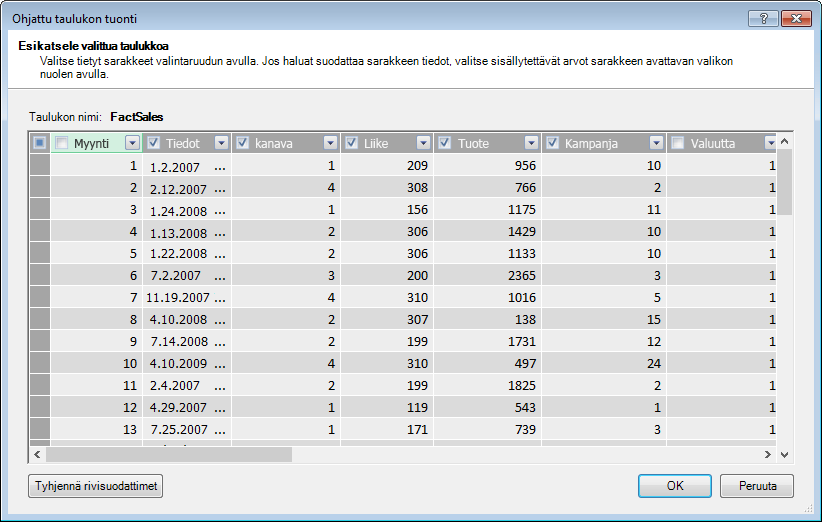Click the vertical scrollbar thumb
This screenshot has height=522, width=822.
[x=785, y=182]
